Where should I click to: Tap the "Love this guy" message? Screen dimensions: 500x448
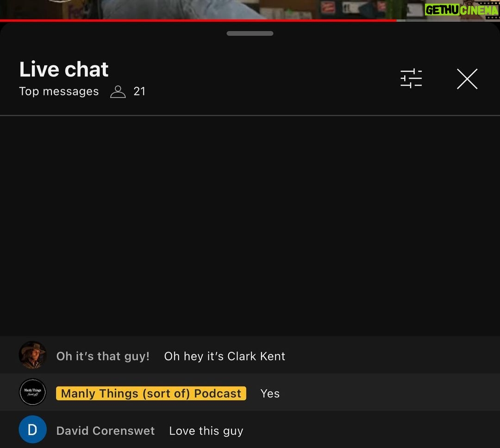click(x=206, y=431)
